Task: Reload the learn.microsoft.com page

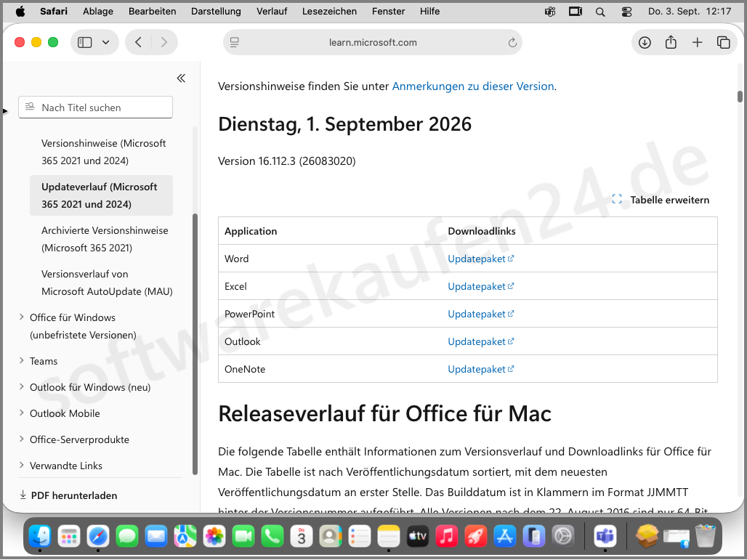Action: [x=512, y=42]
